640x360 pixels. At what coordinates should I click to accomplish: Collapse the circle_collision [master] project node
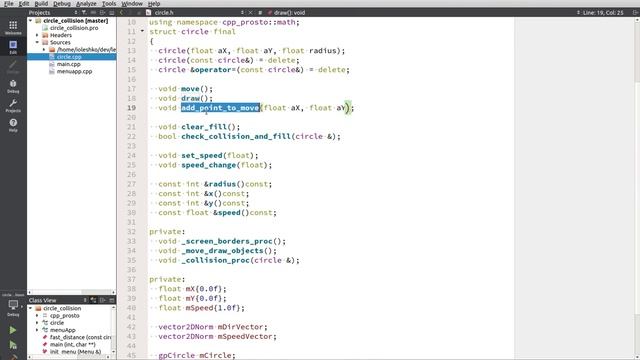(x=31, y=20)
